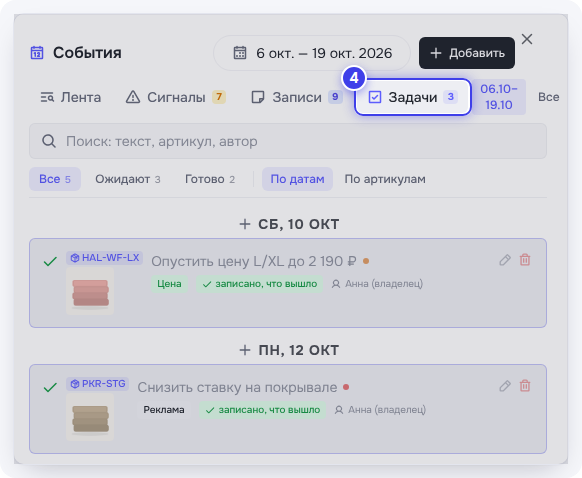Group tasks По датам
Image resolution: width=582 pixels, height=478 pixels.
point(297,179)
